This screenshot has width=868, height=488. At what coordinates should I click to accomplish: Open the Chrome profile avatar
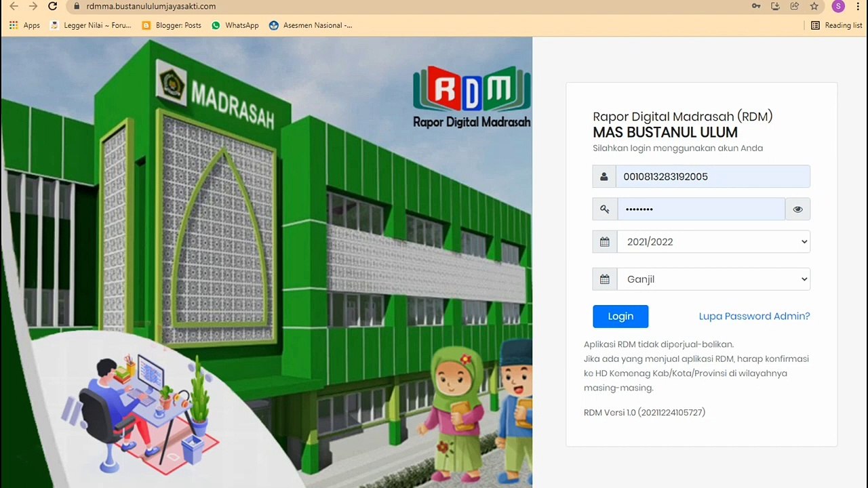839,6
